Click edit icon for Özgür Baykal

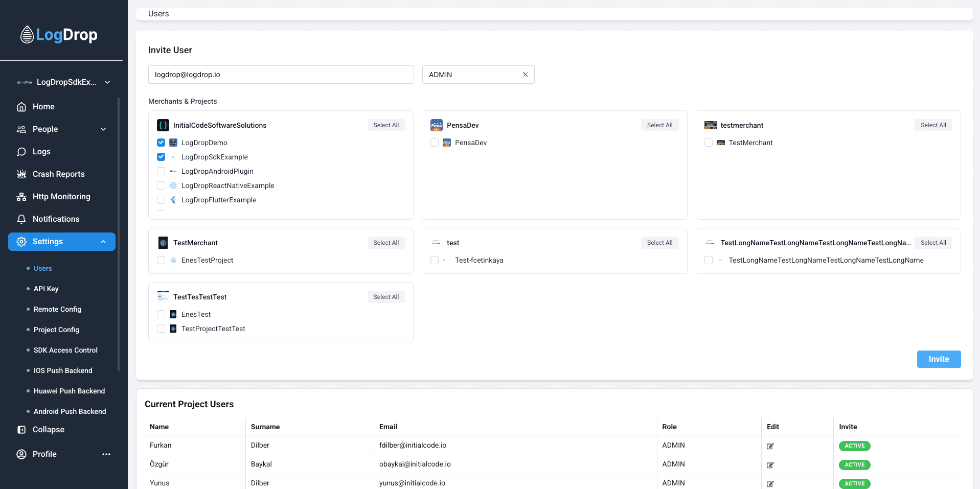point(770,465)
